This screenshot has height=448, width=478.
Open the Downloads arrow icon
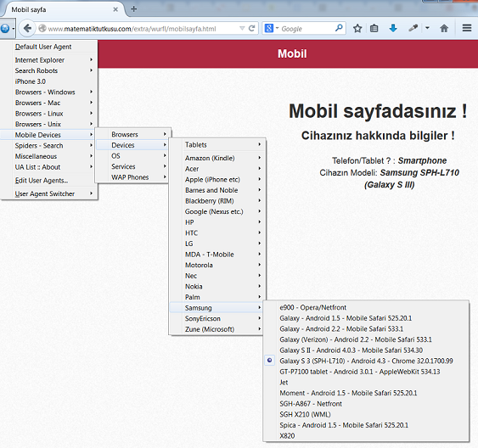click(393, 29)
